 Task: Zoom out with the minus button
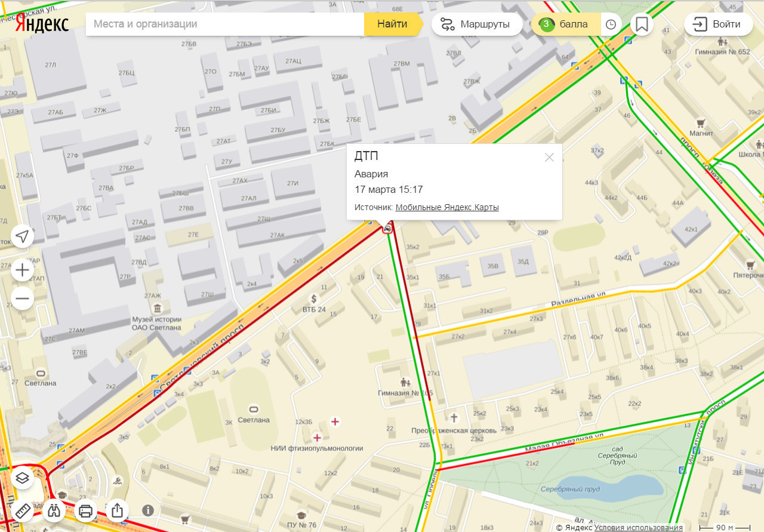coord(23,298)
